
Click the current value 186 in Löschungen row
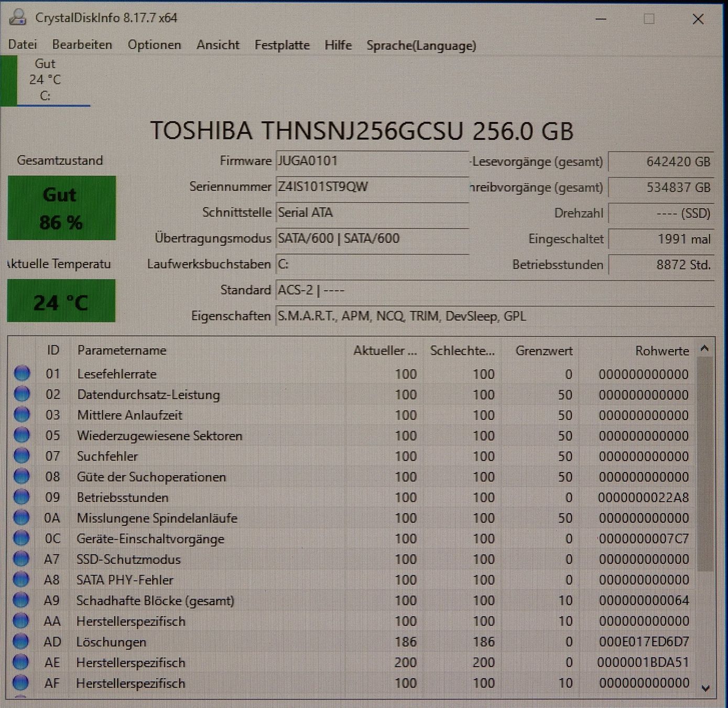406,641
